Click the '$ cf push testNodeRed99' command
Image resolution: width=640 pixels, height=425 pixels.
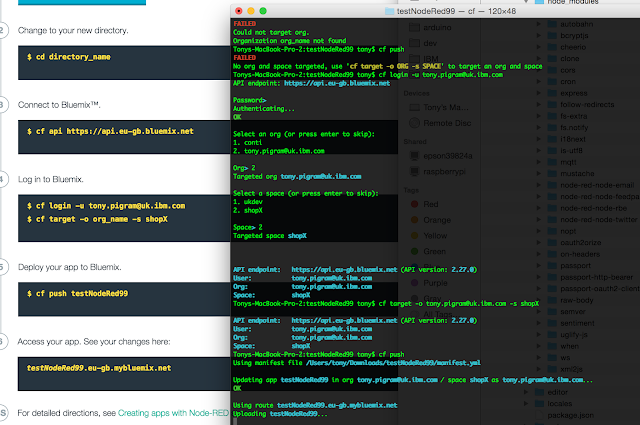(x=77, y=294)
